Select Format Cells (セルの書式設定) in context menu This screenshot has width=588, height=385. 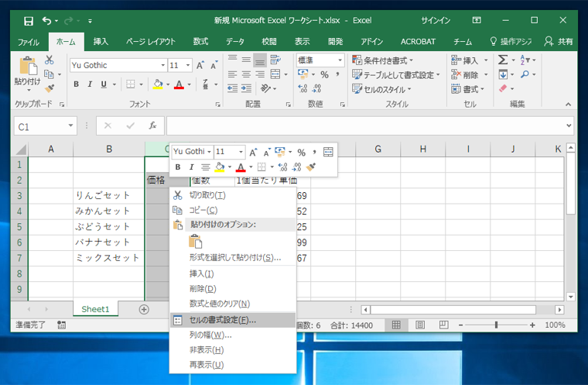tap(233, 320)
